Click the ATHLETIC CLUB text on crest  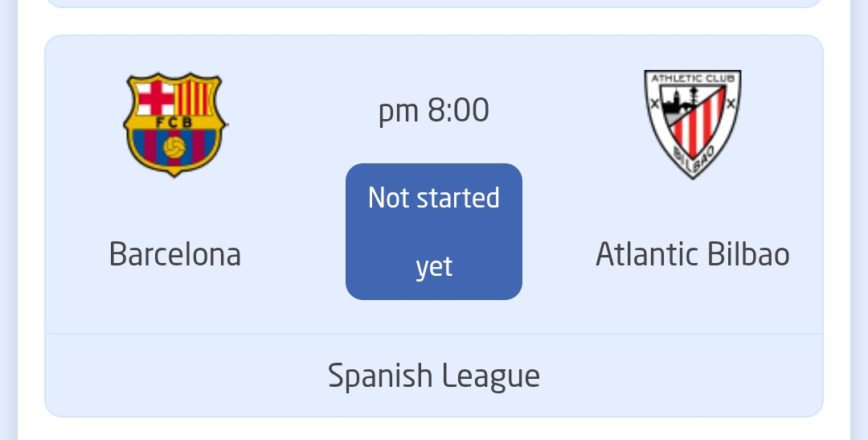tap(693, 79)
